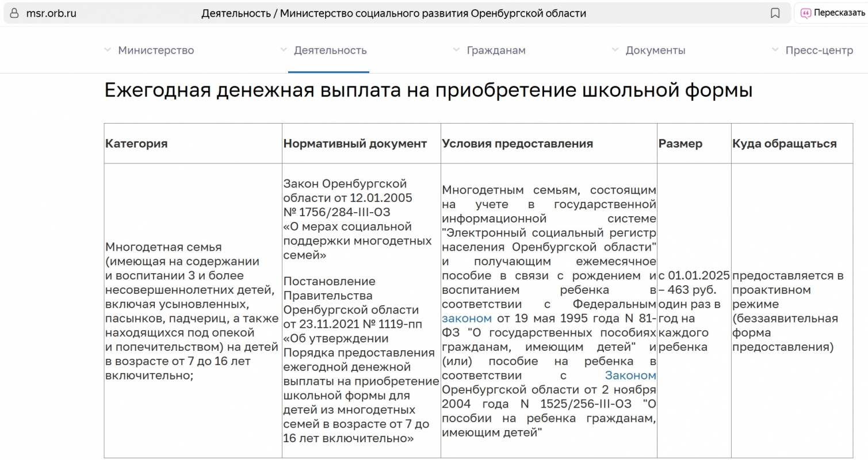Expand the chevron beside Деятельность
Image resolution: width=868 pixels, height=460 pixels.
[x=284, y=50]
